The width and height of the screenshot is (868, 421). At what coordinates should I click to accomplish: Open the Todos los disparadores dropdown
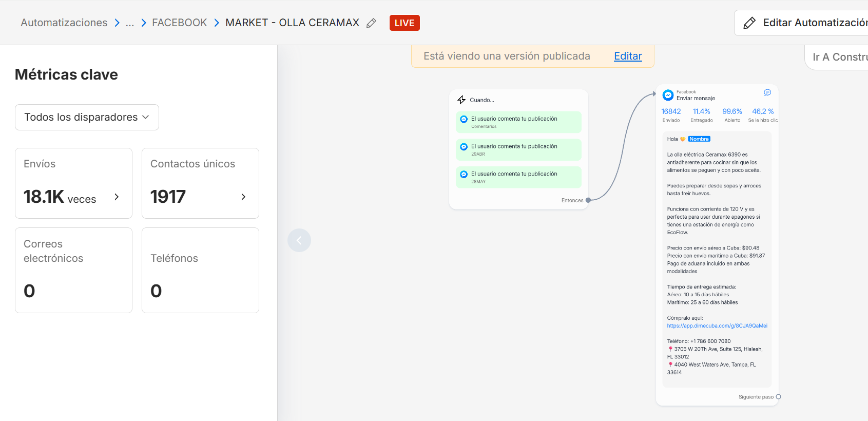(87, 117)
